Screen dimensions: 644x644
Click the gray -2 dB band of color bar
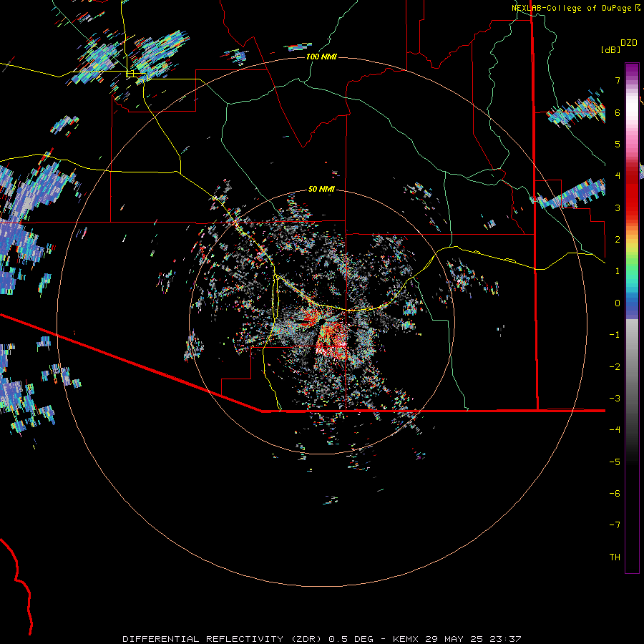pyautogui.click(x=632, y=366)
